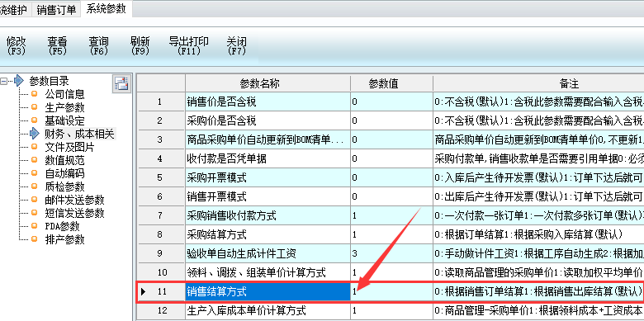
Task: Select 质检参数 in the parameter tree
Action: (64, 186)
